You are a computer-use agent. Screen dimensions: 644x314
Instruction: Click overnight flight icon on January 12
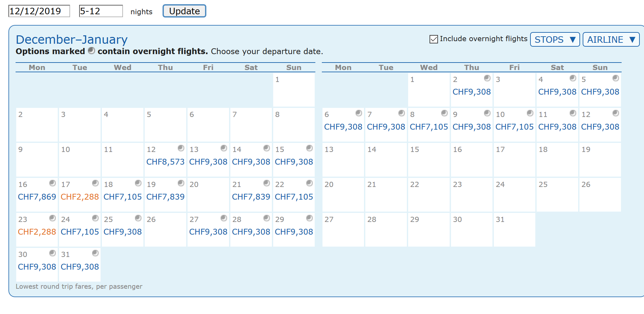point(616,113)
